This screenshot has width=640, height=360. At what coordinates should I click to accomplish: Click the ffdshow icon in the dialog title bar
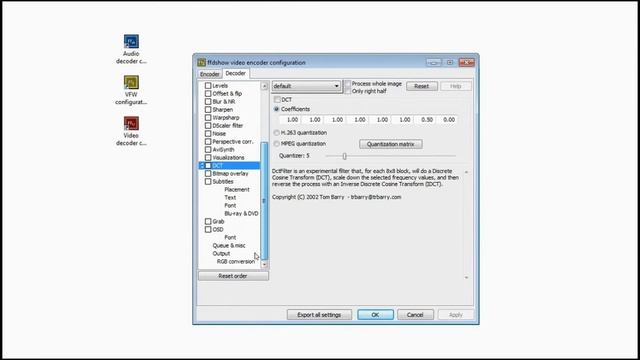[x=201, y=62]
